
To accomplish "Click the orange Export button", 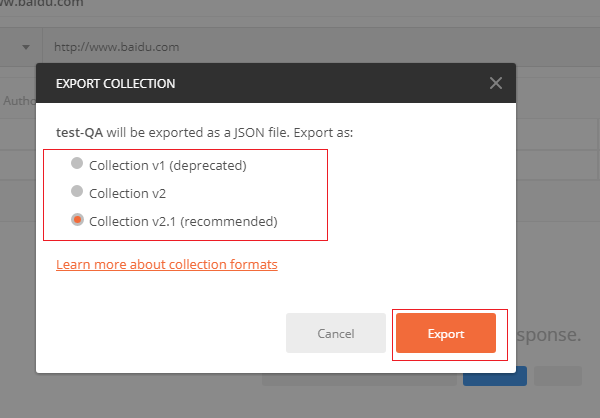I will coord(446,333).
